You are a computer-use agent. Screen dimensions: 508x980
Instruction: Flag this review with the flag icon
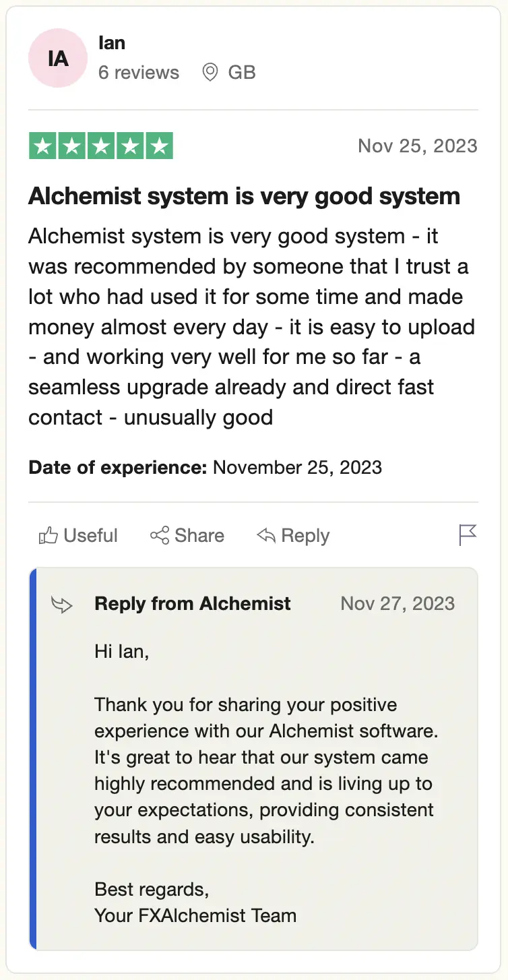point(468,535)
